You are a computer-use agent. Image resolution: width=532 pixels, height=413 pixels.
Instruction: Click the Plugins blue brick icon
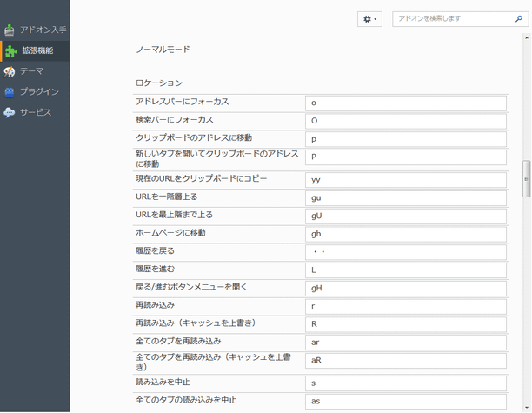click(x=10, y=92)
